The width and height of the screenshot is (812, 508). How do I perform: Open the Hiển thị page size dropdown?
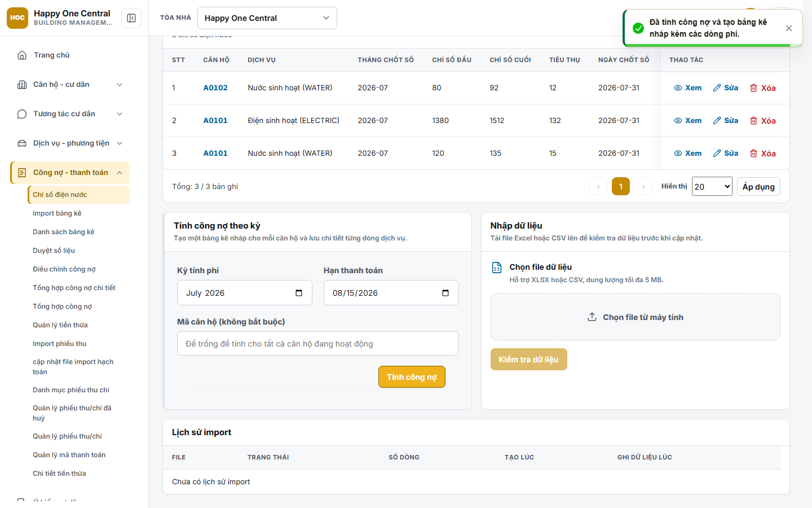[x=712, y=187]
